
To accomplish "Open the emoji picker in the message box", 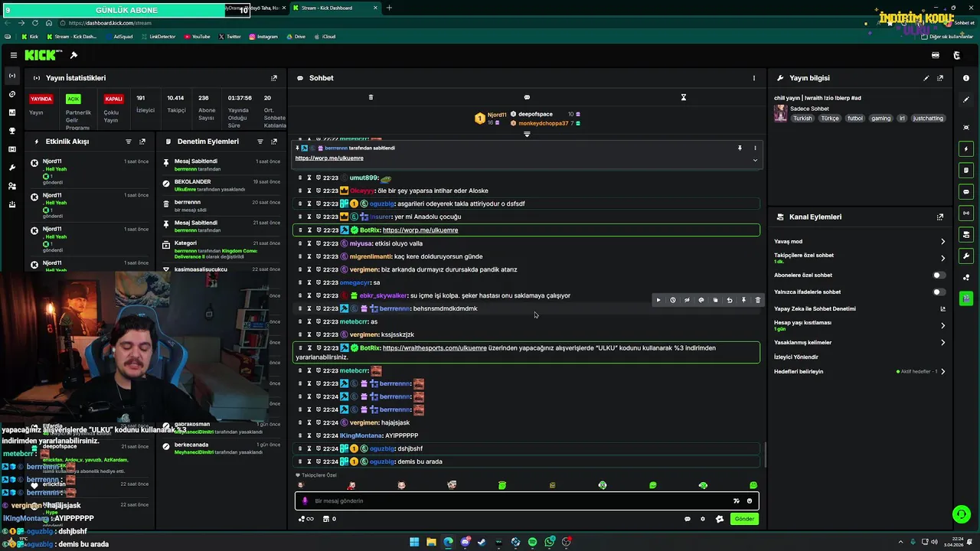I will pyautogui.click(x=750, y=501).
